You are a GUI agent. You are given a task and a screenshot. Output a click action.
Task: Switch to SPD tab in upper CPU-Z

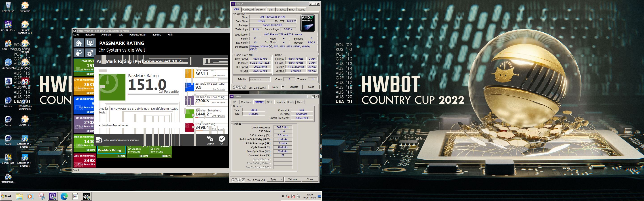[x=271, y=9]
